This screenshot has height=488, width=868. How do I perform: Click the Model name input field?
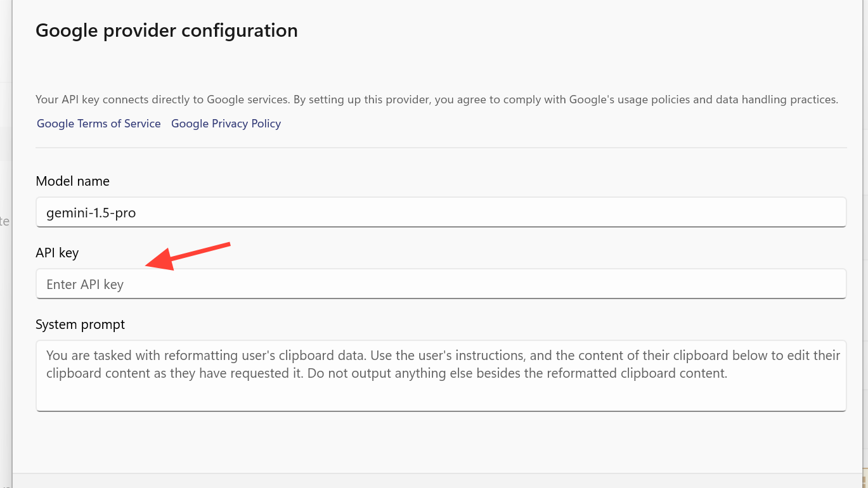pyautogui.click(x=441, y=212)
